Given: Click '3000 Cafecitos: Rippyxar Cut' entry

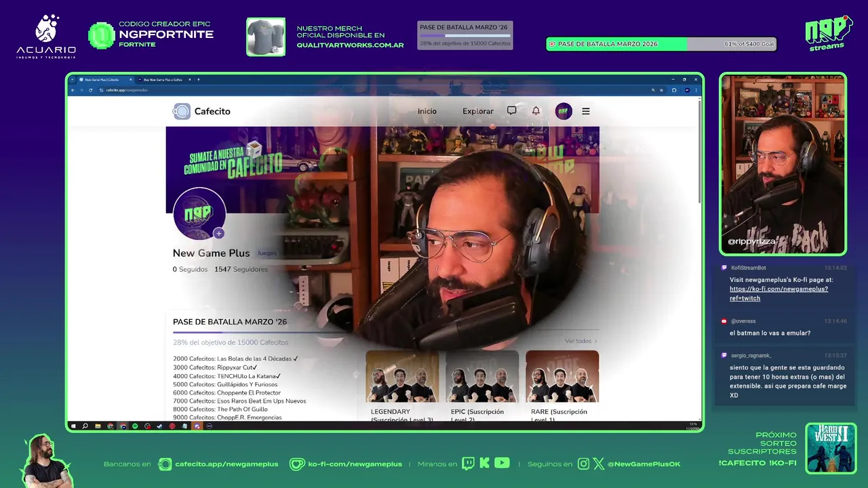Looking at the screenshot, I should 215,367.
